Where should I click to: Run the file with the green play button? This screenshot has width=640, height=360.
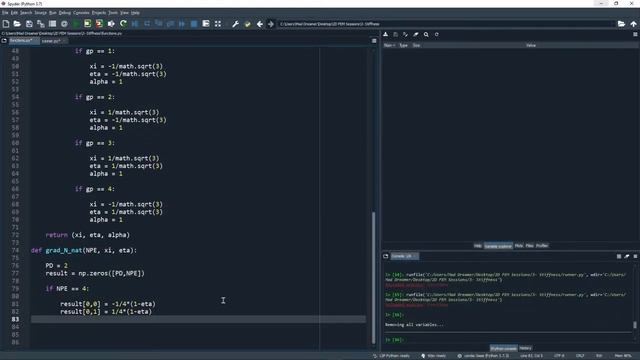tap(76, 24)
